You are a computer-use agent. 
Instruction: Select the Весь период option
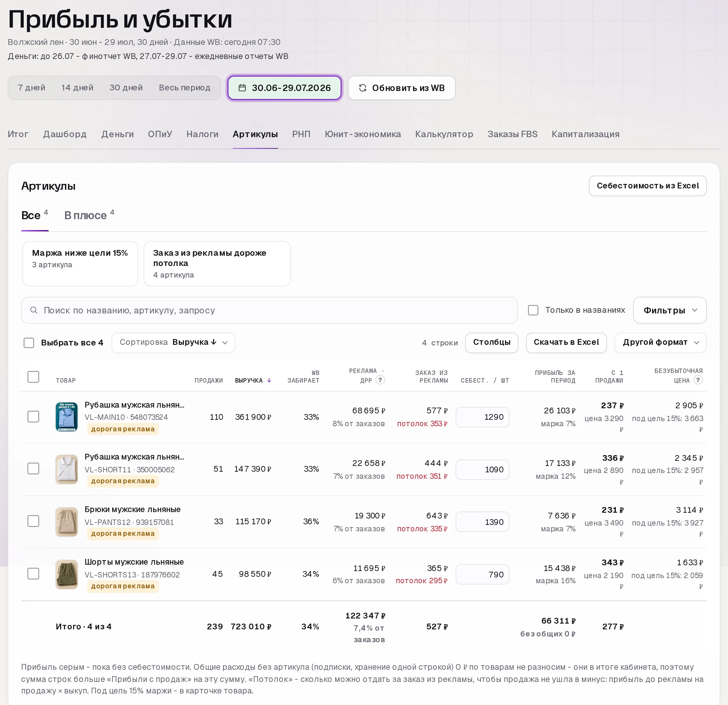[x=185, y=88]
